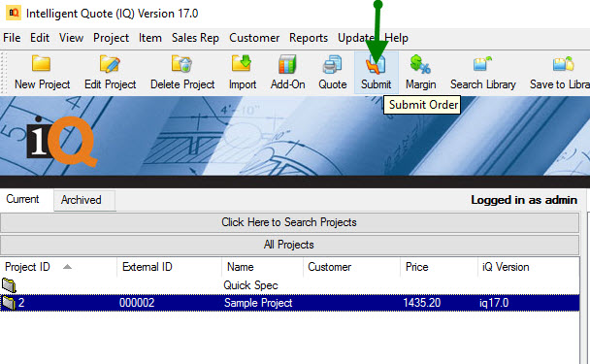The image size is (590, 364).
Task: Open the View menu
Action: click(71, 38)
